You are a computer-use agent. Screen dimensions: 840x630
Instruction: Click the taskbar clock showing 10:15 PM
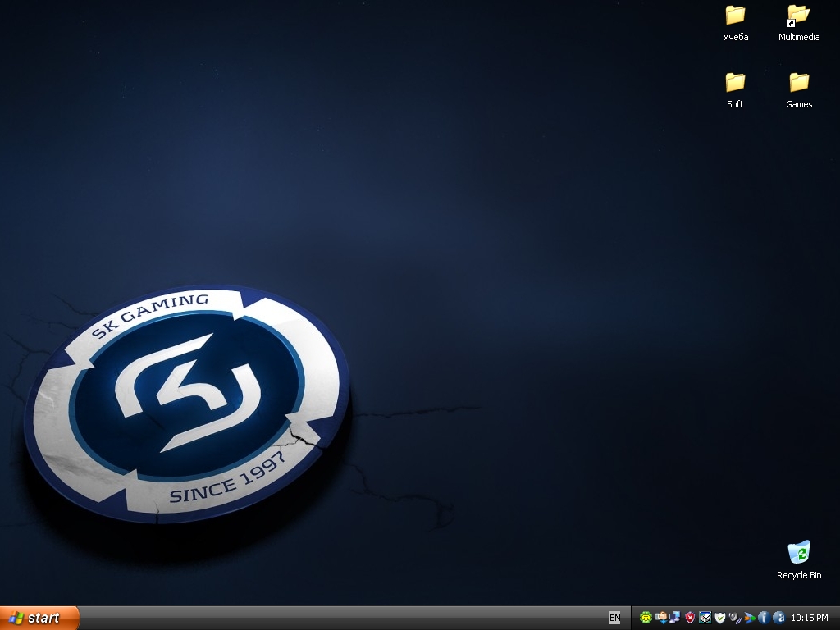point(810,617)
